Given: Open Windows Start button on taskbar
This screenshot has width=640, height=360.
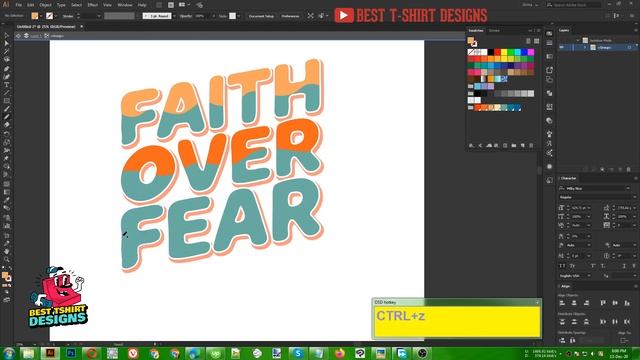Looking at the screenshot, I should click(8, 353).
